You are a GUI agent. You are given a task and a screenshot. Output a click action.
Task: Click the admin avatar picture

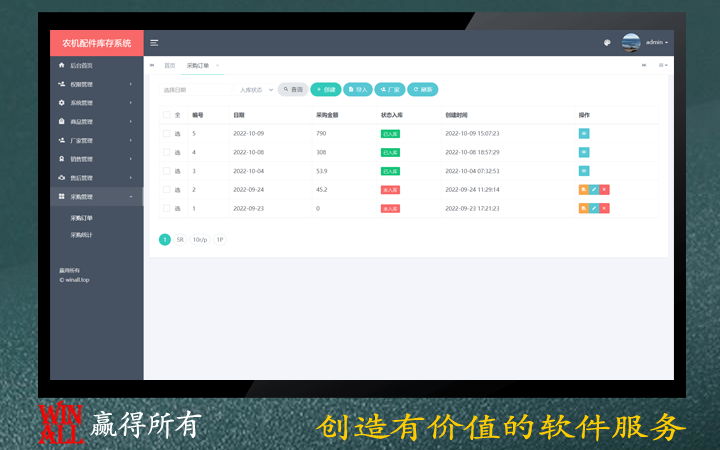tap(631, 42)
